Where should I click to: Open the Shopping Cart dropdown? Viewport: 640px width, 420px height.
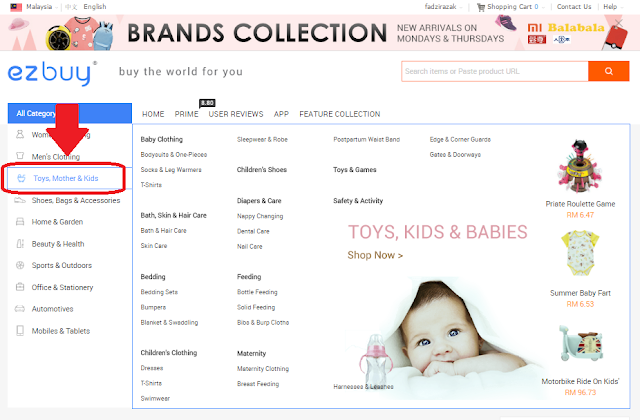[516, 7]
